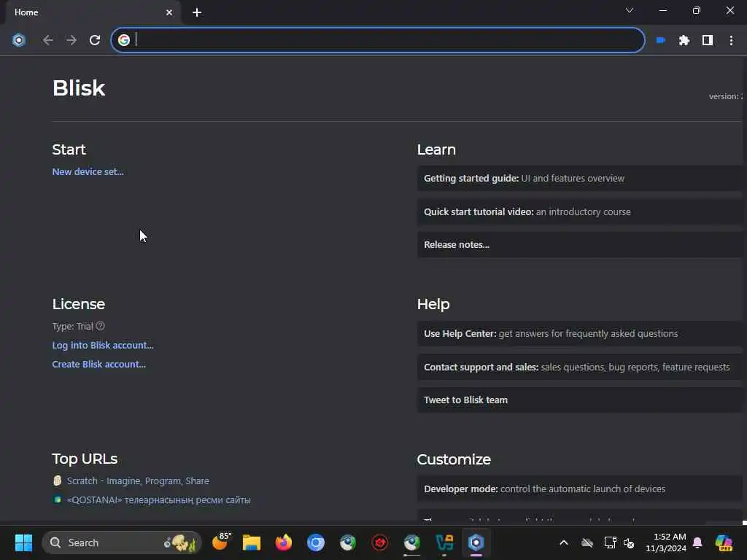Click Tweet to Blisk team
Screen dimensions: 747x560
[579, 400]
